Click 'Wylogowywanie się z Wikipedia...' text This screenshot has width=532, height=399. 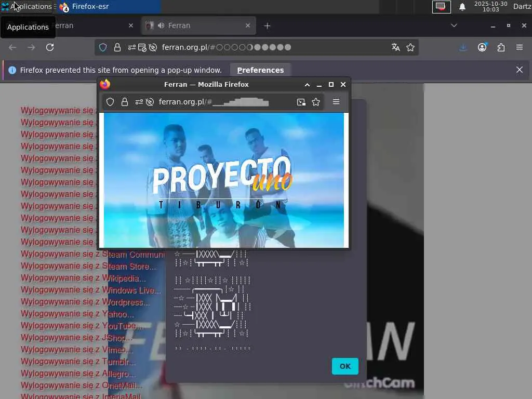point(83,278)
